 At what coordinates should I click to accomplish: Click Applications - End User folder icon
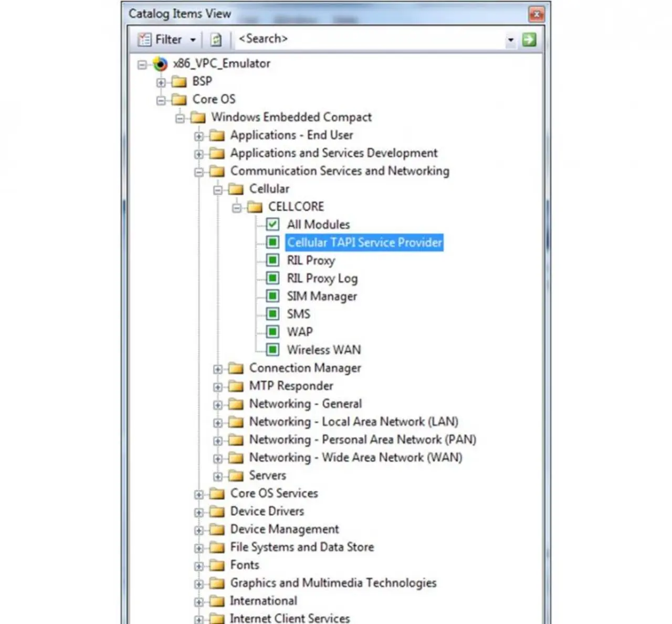(x=217, y=136)
